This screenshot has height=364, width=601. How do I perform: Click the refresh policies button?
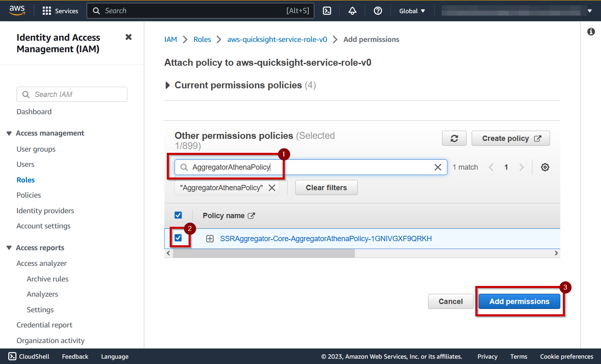pyautogui.click(x=454, y=138)
